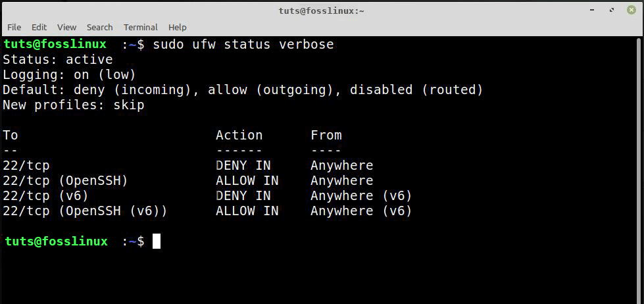Click the 'sudo ufw status verbose' command text
Viewport: 644px width, 304px height.
[243, 45]
